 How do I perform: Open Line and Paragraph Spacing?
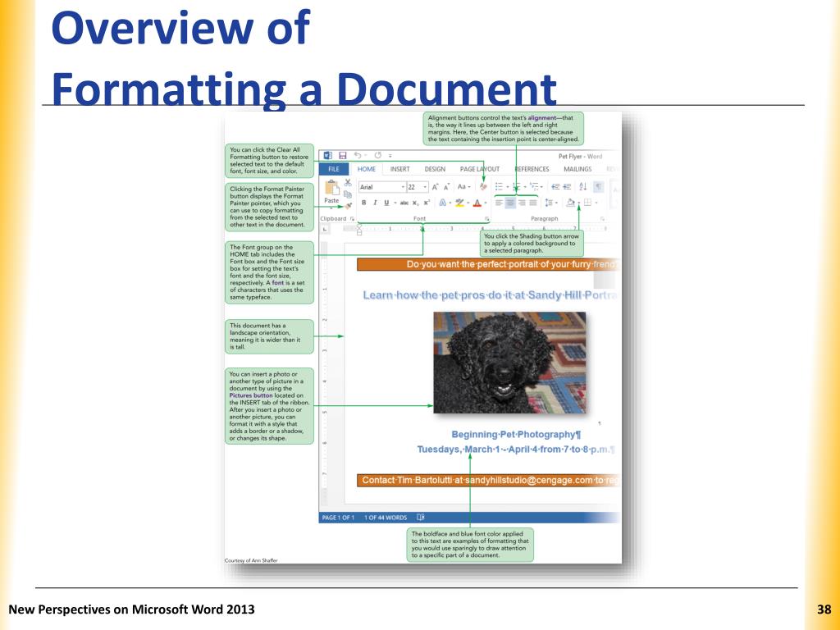[549, 203]
